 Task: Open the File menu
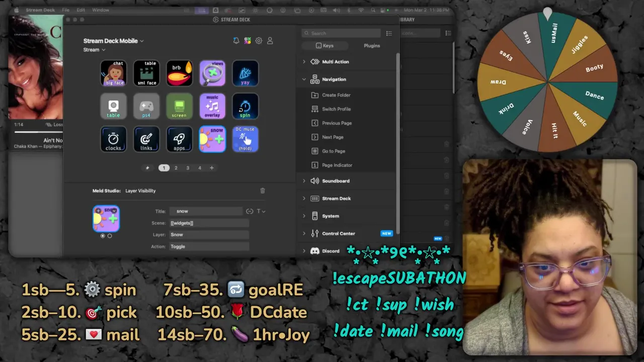point(65,10)
